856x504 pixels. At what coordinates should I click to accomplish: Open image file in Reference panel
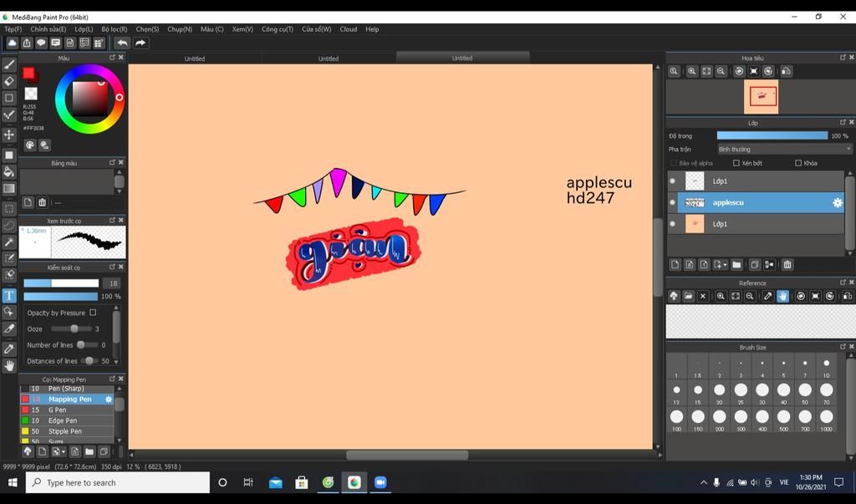[689, 296]
